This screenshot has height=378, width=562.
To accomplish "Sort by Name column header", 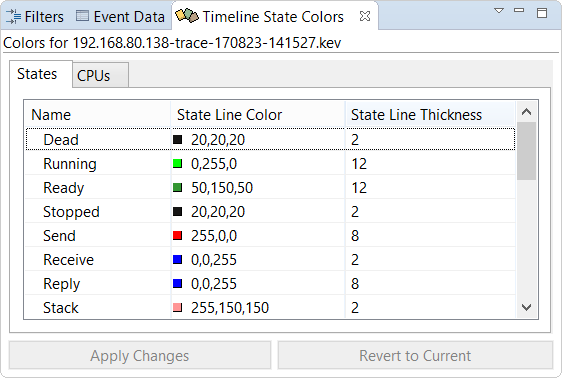I will 98,115.
